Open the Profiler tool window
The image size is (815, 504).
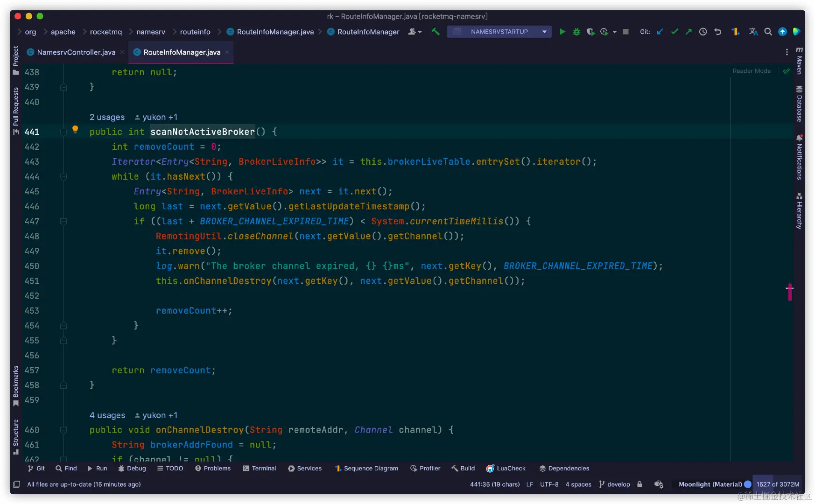click(425, 468)
